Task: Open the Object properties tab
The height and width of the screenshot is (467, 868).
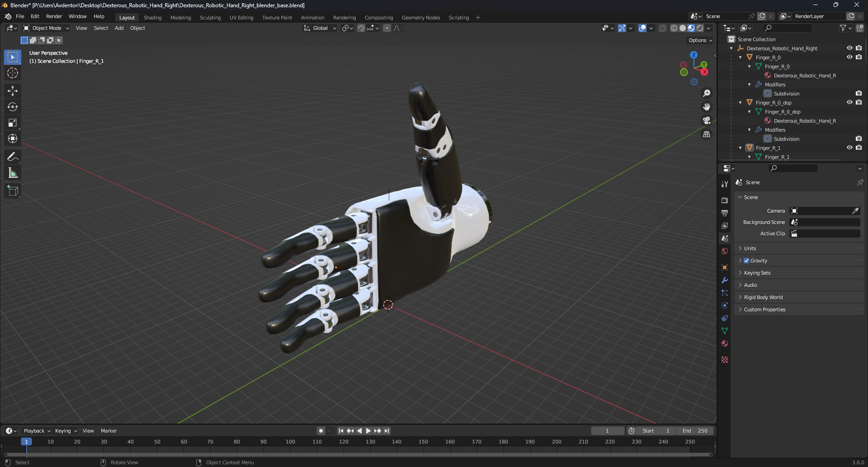Action: point(725,267)
